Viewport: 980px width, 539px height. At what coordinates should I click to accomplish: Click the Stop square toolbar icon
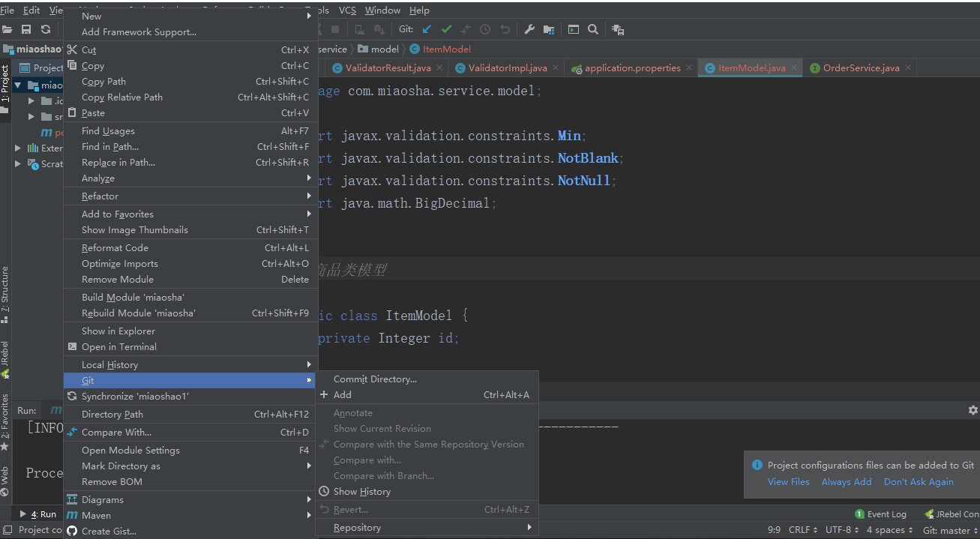(x=335, y=29)
